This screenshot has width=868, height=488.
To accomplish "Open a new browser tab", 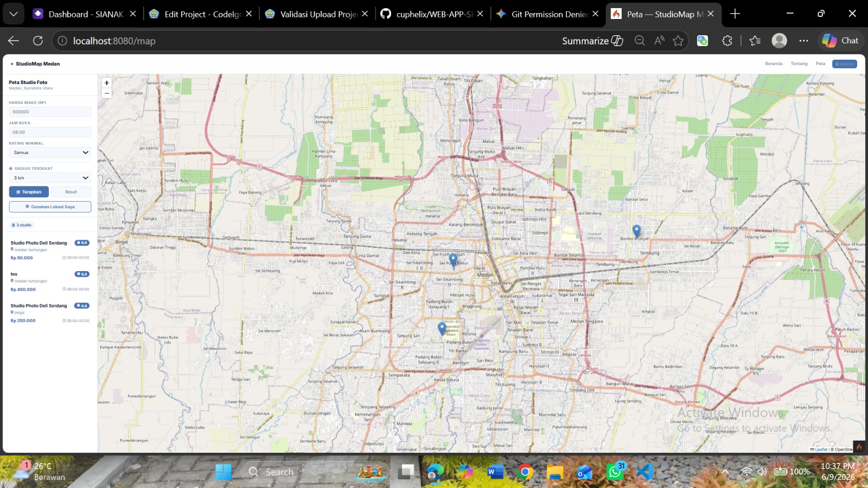I will pyautogui.click(x=735, y=14).
